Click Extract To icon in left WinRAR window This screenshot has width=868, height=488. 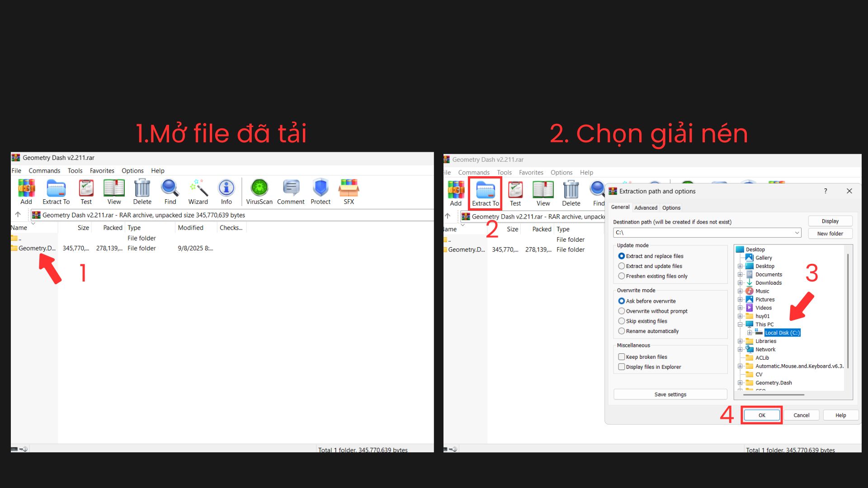56,192
